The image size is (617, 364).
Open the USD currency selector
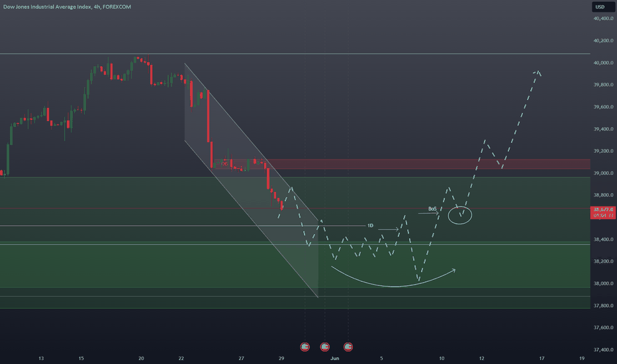point(603,7)
